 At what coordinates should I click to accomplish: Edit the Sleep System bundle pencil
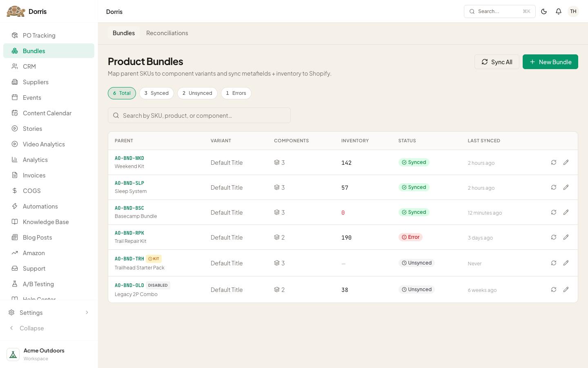pyautogui.click(x=566, y=187)
